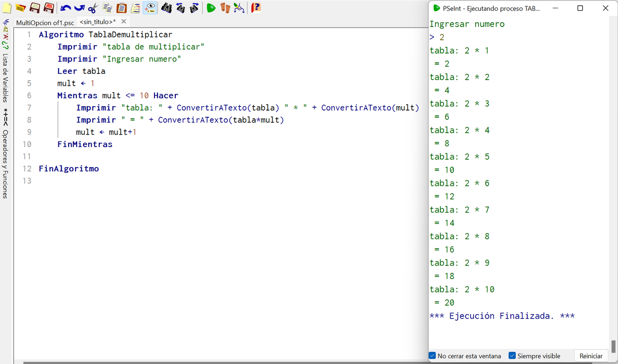Redo the last edit with the arrow icon
Image resolution: width=618 pixels, height=364 pixels.
79,8
